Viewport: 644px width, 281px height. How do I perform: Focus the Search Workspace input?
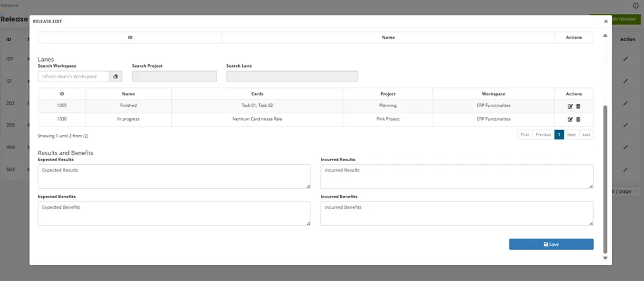(74, 77)
